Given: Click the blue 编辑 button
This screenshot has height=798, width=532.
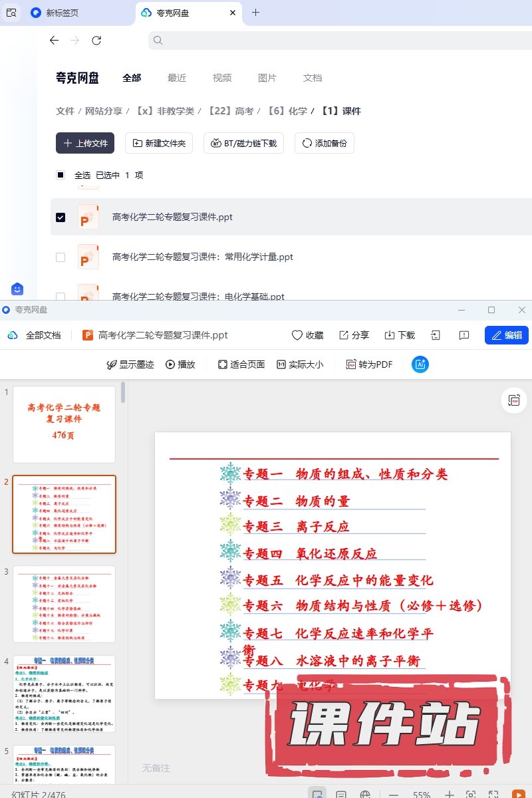Looking at the screenshot, I should [x=507, y=335].
